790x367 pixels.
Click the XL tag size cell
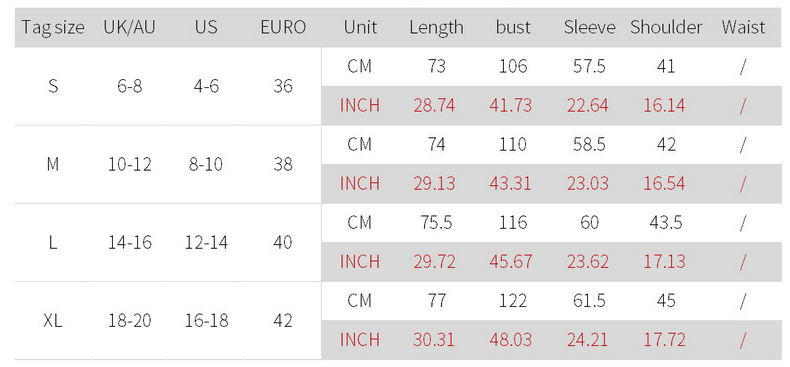(53, 321)
